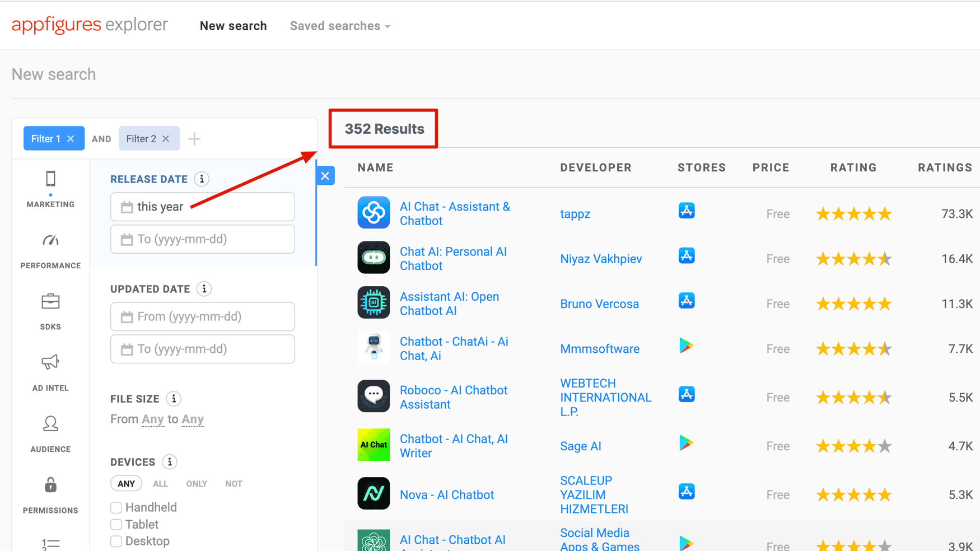Select ONLY devices match mode
Screen dimensions: 980x551
[197, 484]
